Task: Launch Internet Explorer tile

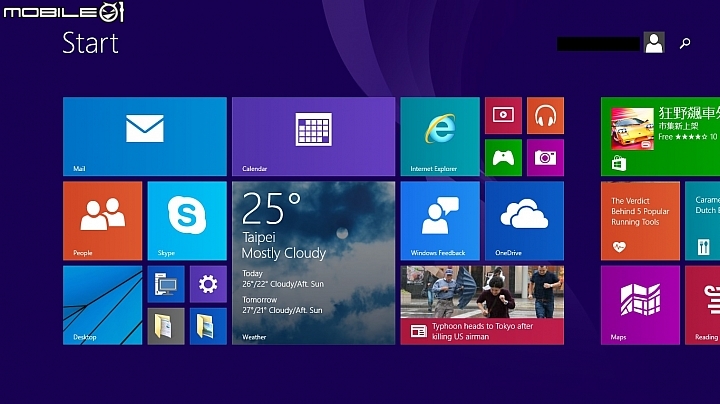Action: [x=440, y=136]
